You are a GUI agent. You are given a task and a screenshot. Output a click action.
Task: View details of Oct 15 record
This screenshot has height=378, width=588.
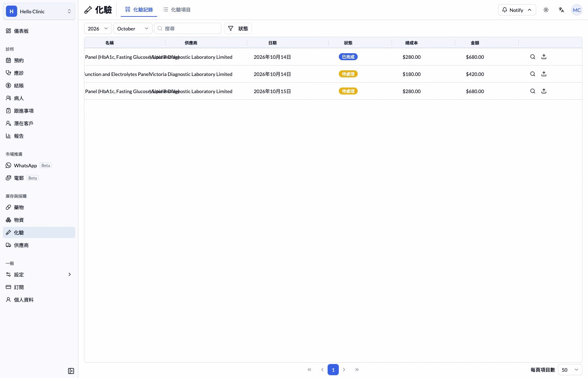pos(533,91)
